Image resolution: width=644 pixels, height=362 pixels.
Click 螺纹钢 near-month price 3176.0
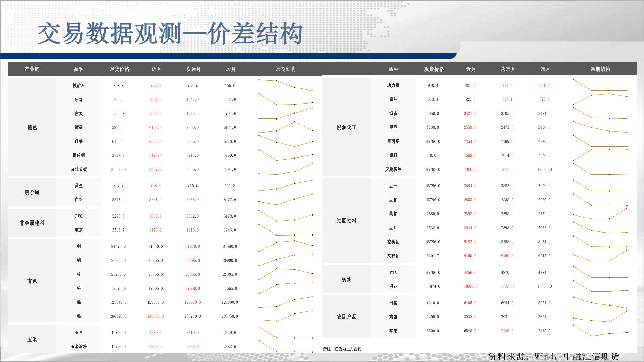coord(155,155)
